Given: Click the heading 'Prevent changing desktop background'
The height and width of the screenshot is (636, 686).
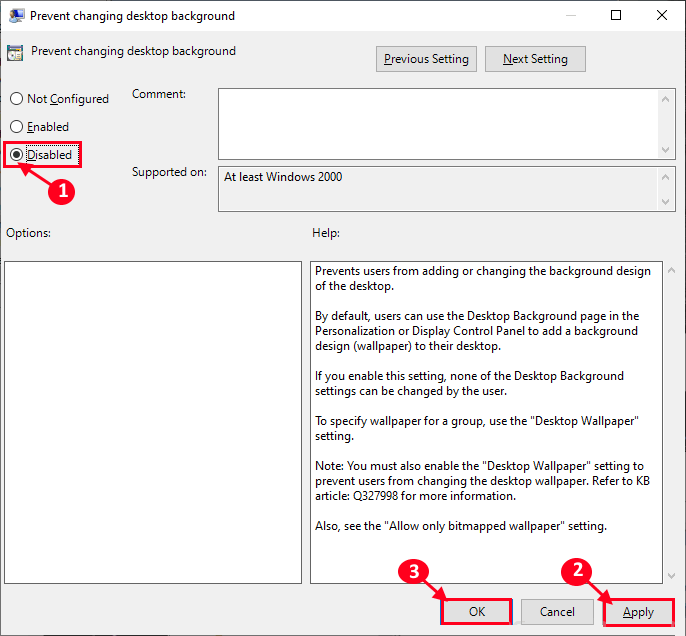Looking at the screenshot, I should tap(133, 51).
